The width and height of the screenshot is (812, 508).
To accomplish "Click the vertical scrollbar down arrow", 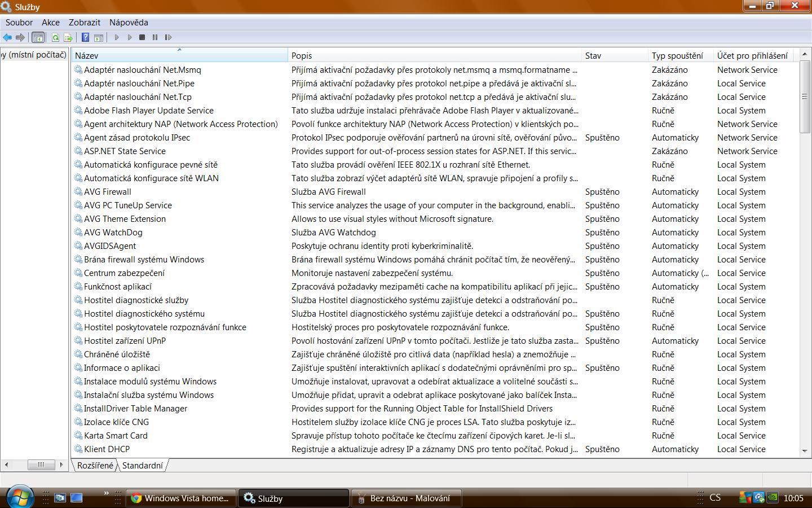I will 805,451.
